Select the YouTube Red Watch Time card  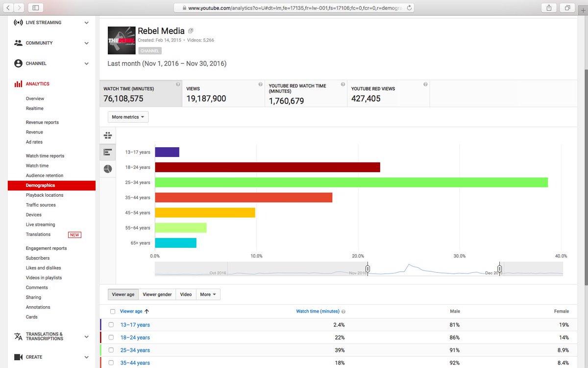[306, 94]
